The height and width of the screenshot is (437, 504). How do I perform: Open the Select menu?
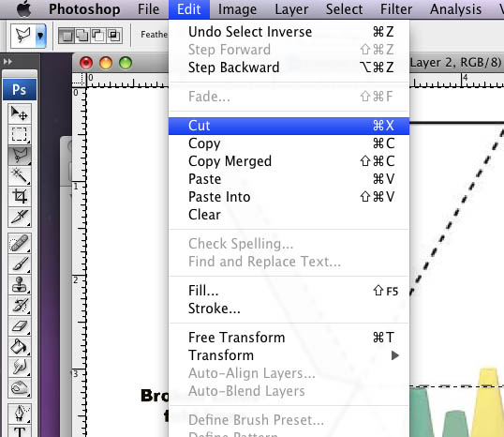(344, 9)
